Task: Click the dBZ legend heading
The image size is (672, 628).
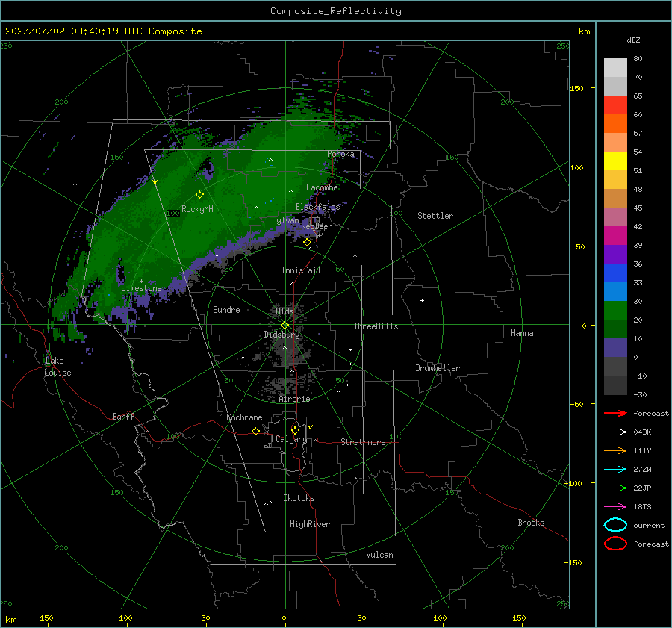Action: pyautogui.click(x=633, y=40)
